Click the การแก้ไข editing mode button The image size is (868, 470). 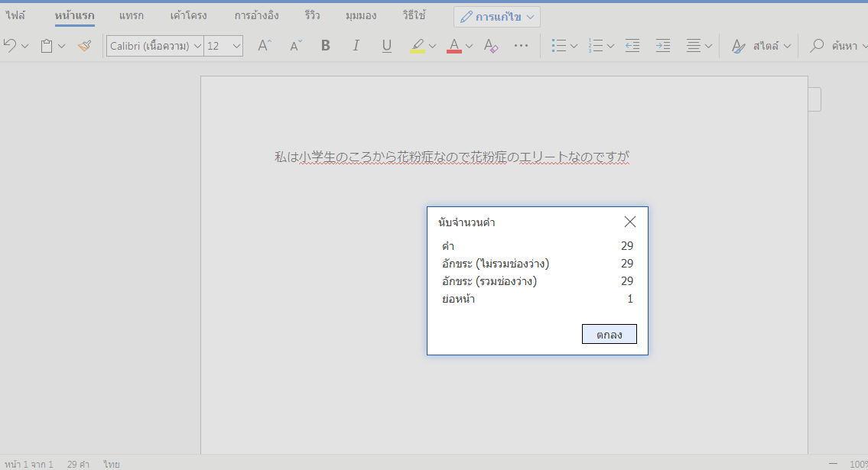(x=497, y=16)
